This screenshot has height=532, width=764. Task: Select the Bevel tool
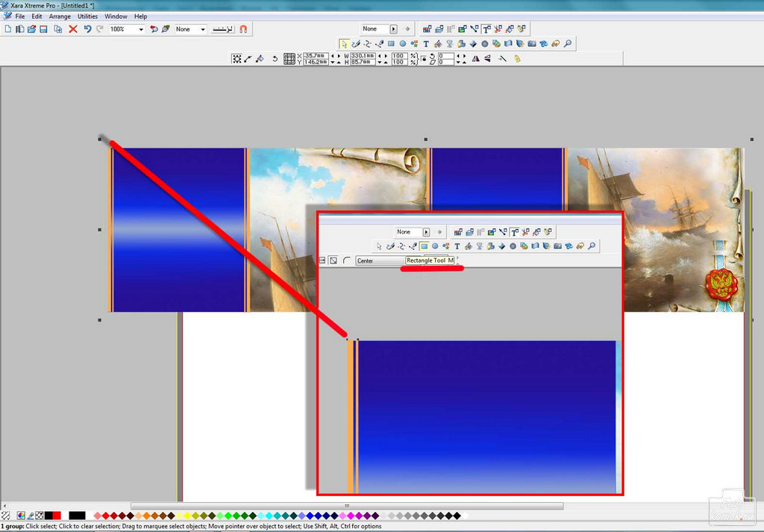point(472,44)
